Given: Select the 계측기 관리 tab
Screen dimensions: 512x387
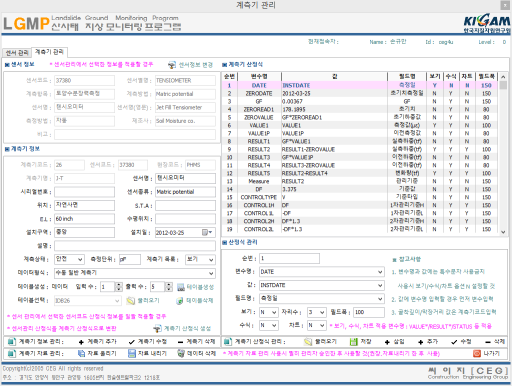Looking at the screenshot, I should pyautogui.click(x=49, y=52).
